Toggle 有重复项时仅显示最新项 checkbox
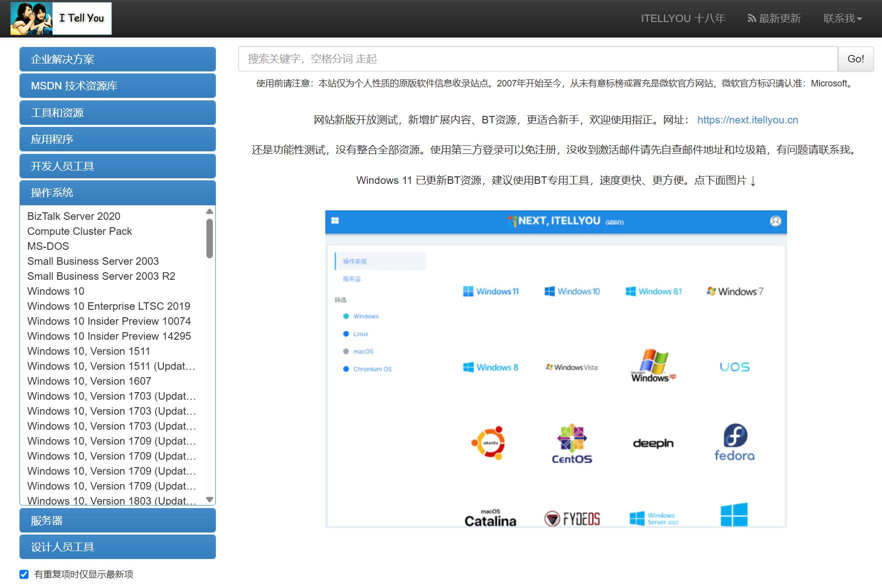This screenshot has width=882, height=588. pos(24,574)
